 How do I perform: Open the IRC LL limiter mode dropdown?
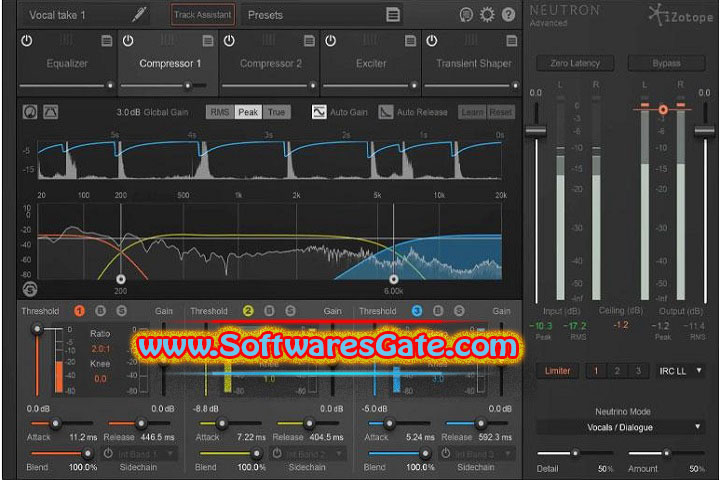click(x=680, y=371)
